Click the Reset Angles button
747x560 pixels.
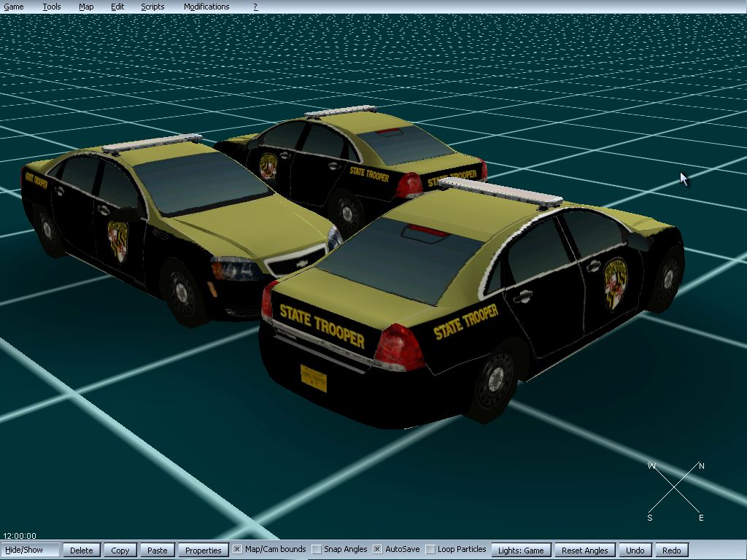click(584, 550)
